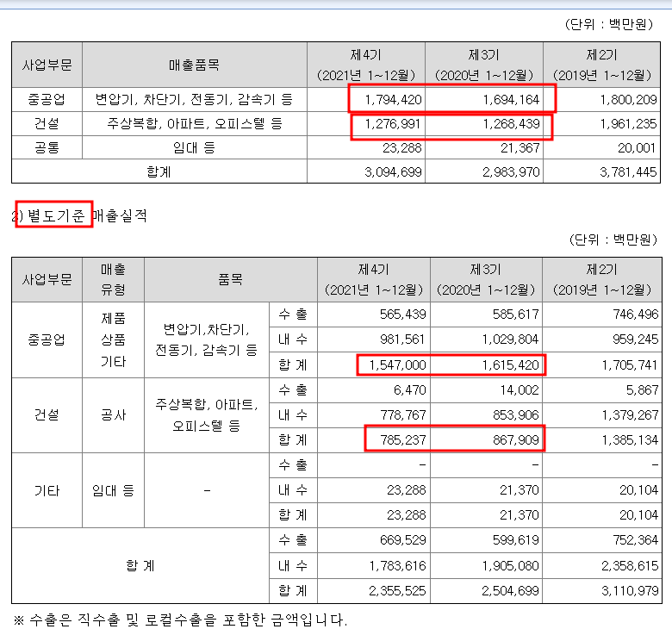Click 주상복합, 아파트, 오피스텔 등 in upper table
The height and width of the screenshot is (629, 672).
[195, 124]
